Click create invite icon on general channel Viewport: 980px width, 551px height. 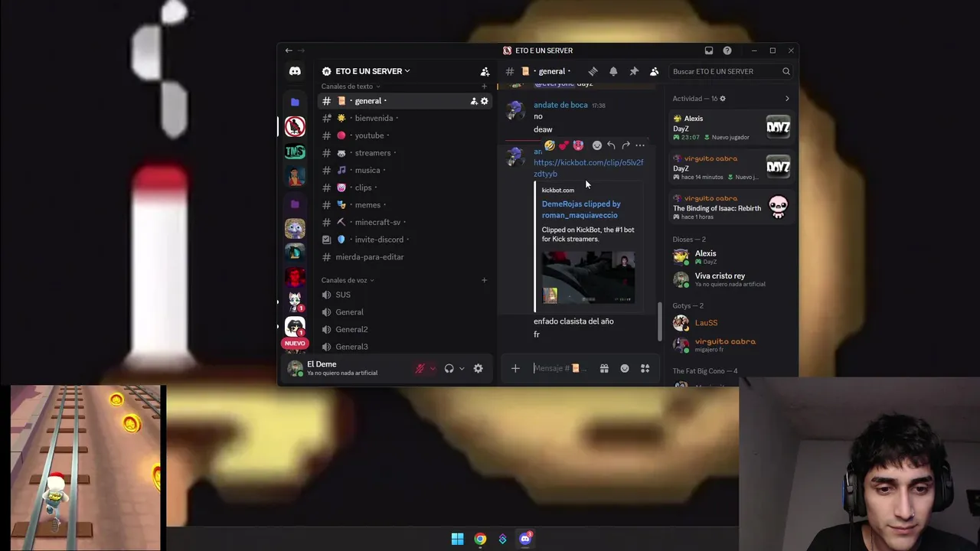pos(474,101)
